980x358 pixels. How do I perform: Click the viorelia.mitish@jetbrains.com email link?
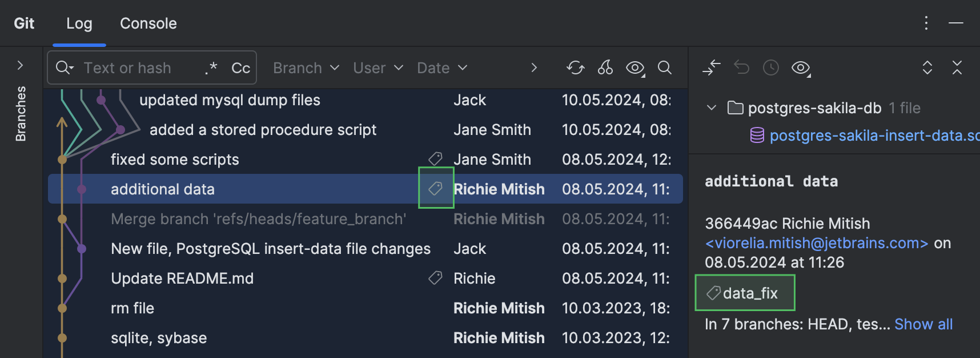click(x=817, y=243)
